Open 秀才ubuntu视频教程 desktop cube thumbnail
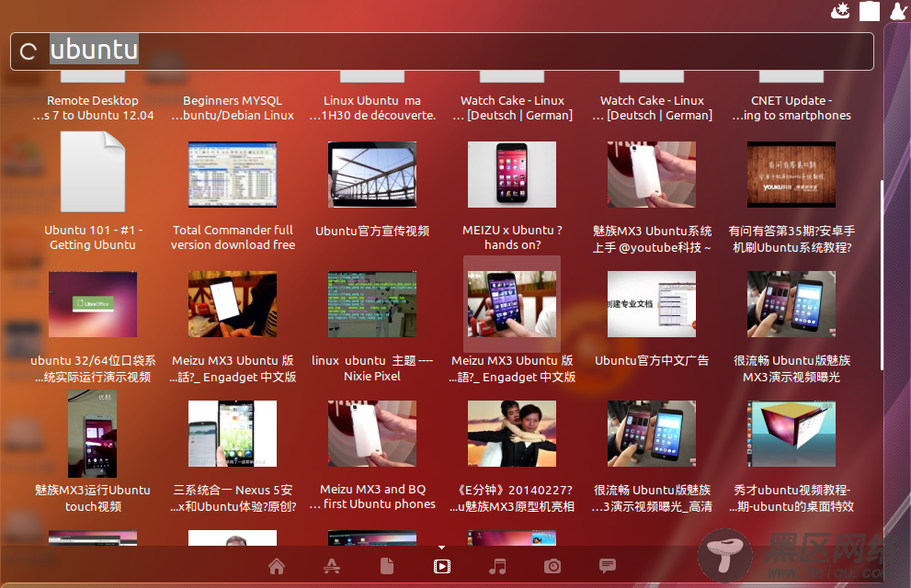The height and width of the screenshot is (588, 911). (x=791, y=434)
